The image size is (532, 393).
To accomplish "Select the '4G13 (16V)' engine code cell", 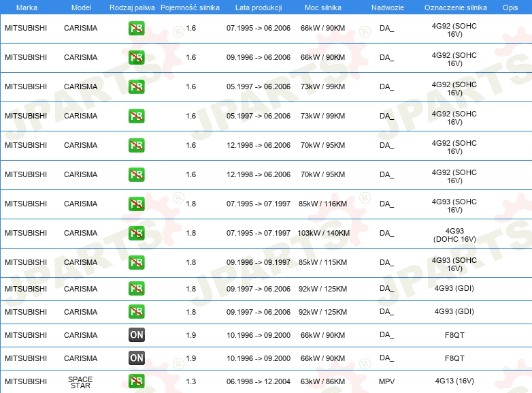I will [x=454, y=381].
